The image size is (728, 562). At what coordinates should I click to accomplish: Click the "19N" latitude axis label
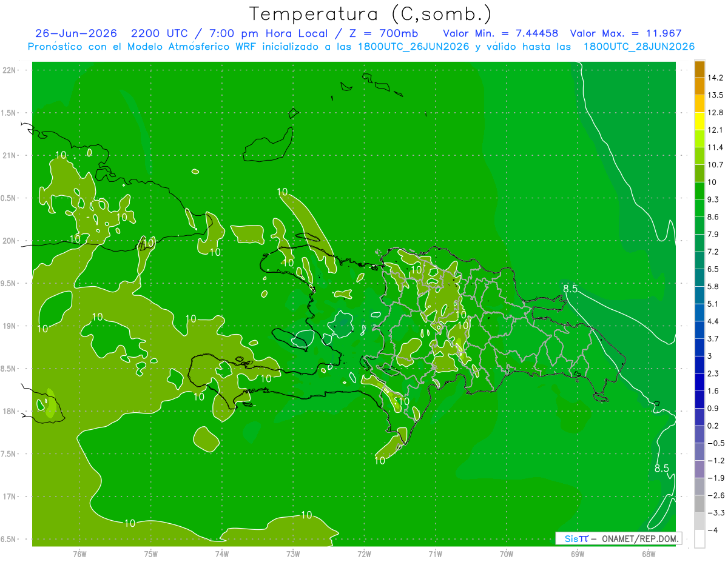(9, 326)
